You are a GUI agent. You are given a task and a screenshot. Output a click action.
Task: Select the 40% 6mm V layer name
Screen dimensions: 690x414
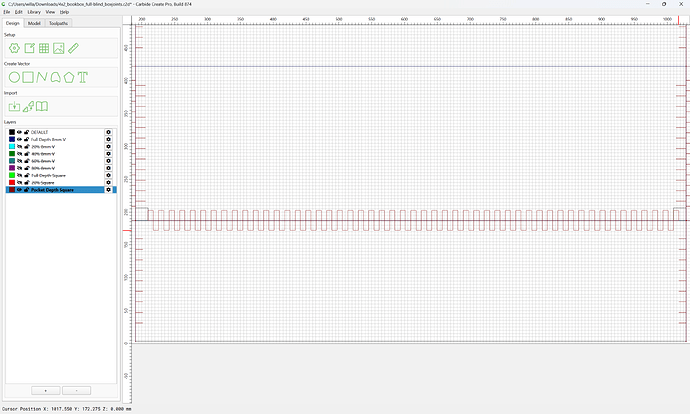pos(43,154)
